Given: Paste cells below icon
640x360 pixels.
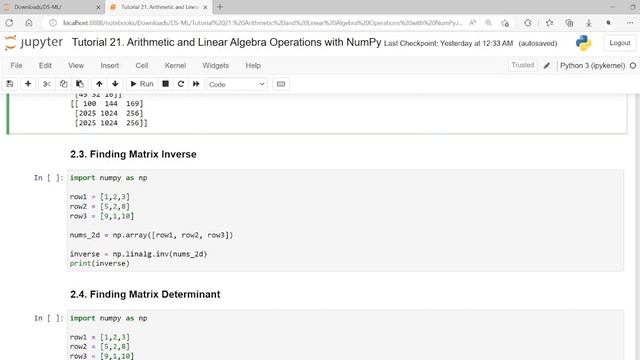Looking at the screenshot, I should coord(80,84).
